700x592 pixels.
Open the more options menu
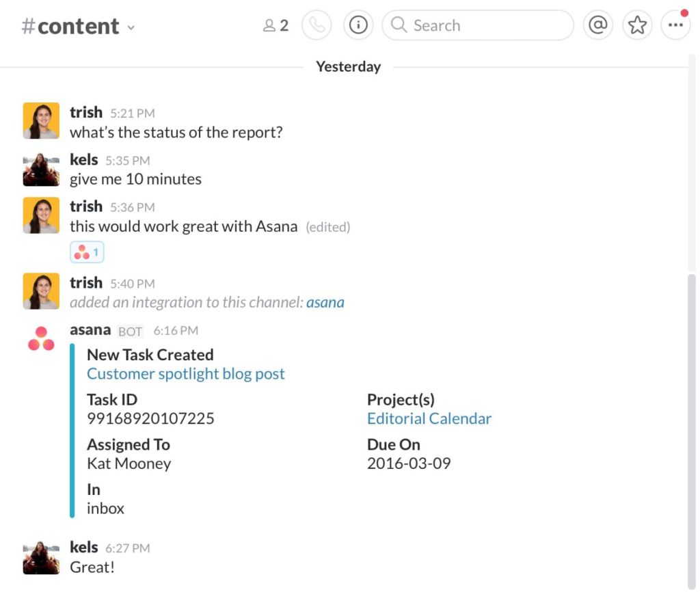[x=675, y=25]
